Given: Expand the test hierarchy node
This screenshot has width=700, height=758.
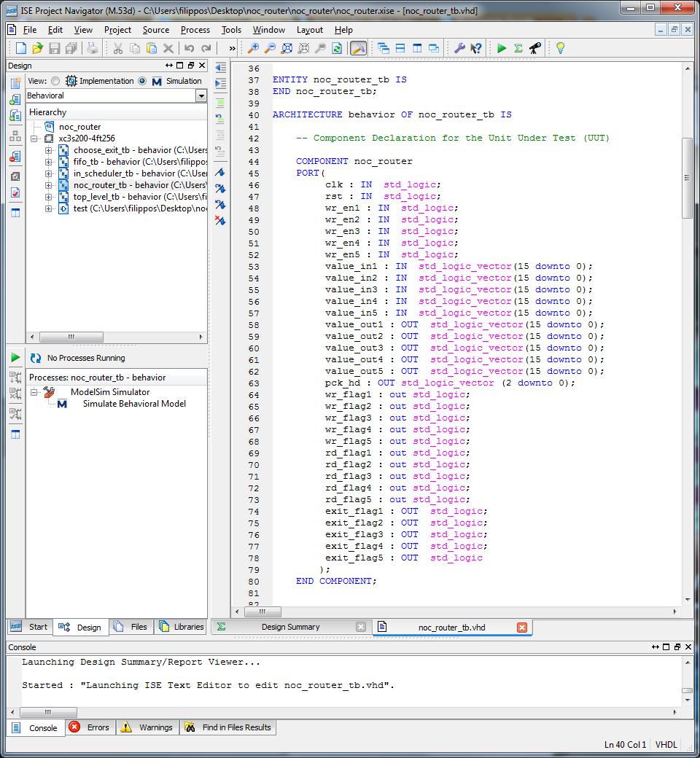Looking at the screenshot, I should click(48, 209).
